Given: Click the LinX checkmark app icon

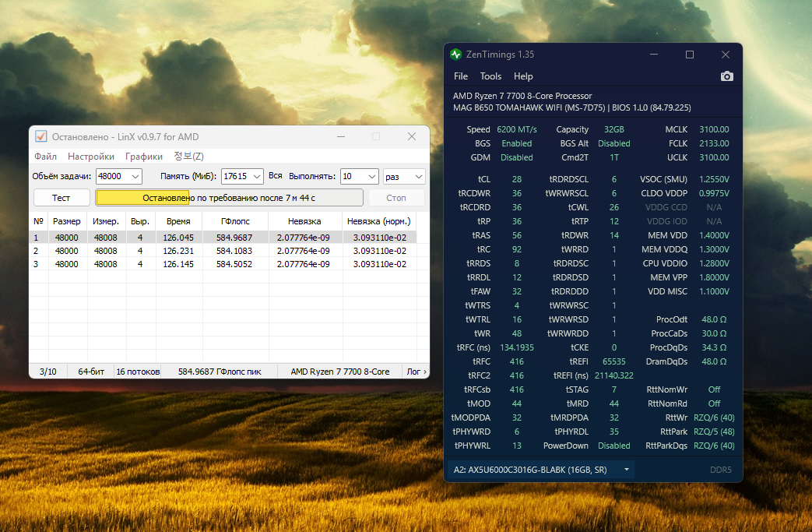Looking at the screenshot, I should click(x=41, y=137).
